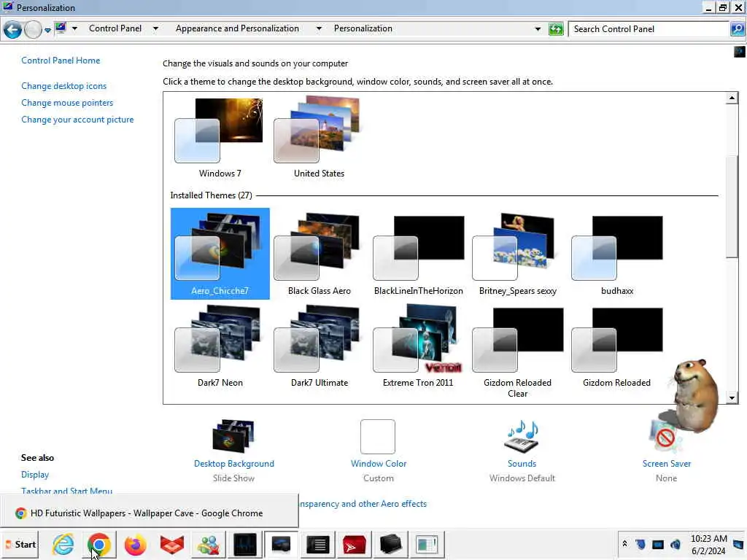Click the active Personalization taskbar button

coord(281,544)
